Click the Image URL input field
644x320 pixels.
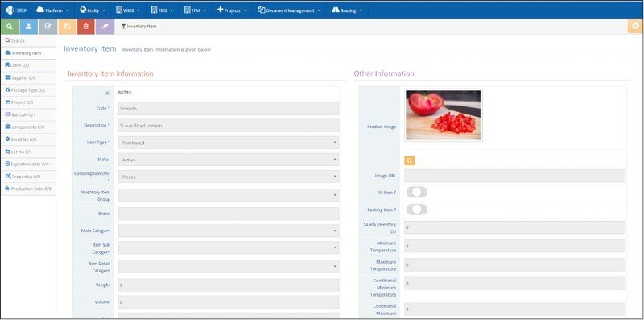(514, 176)
